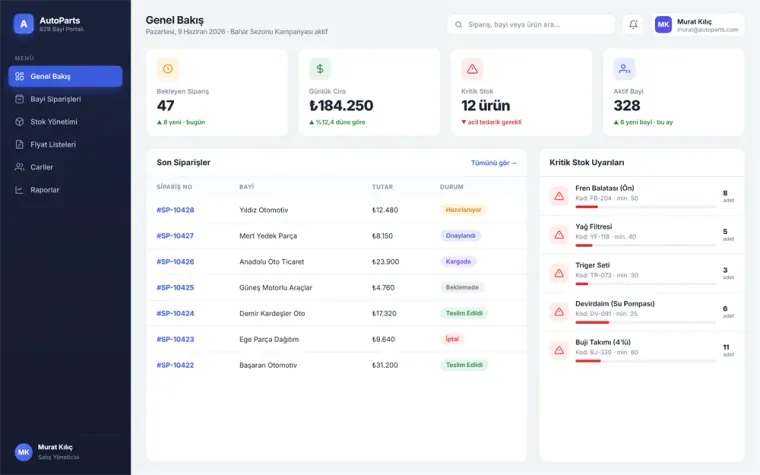Viewport: 760px width, 475px height.
Task: Click the Kargoda status badge
Action: pos(458,262)
